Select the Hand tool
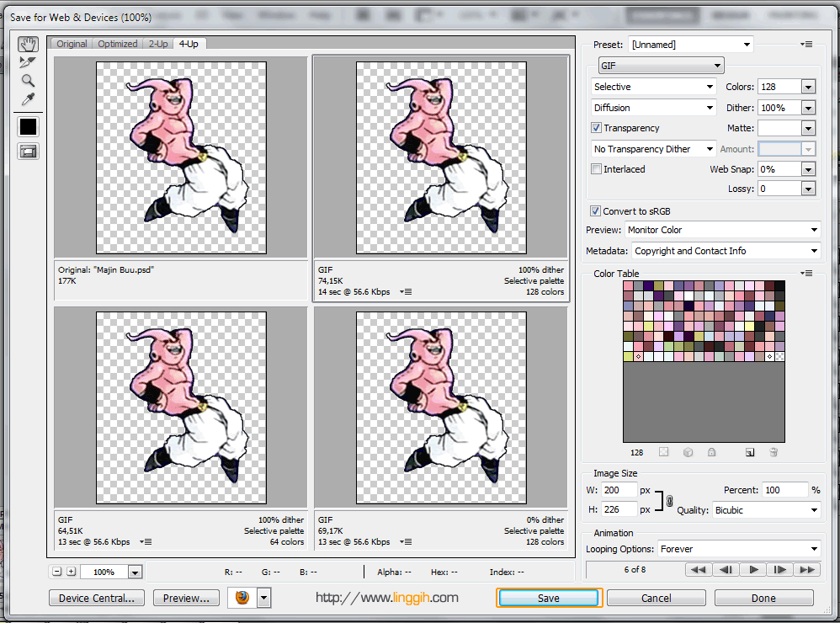This screenshot has height=623, width=840. pyautogui.click(x=28, y=45)
